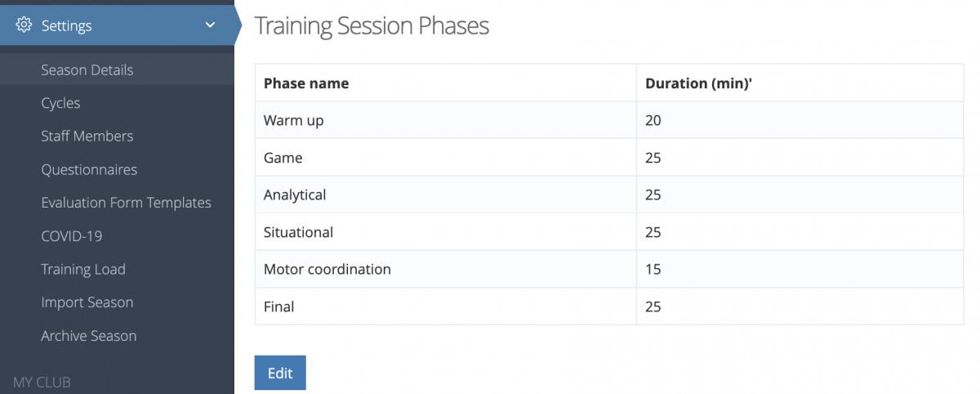980x394 pixels.
Task: Click the Situational phase name
Action: pyautogui.click(x=298, y=232)
